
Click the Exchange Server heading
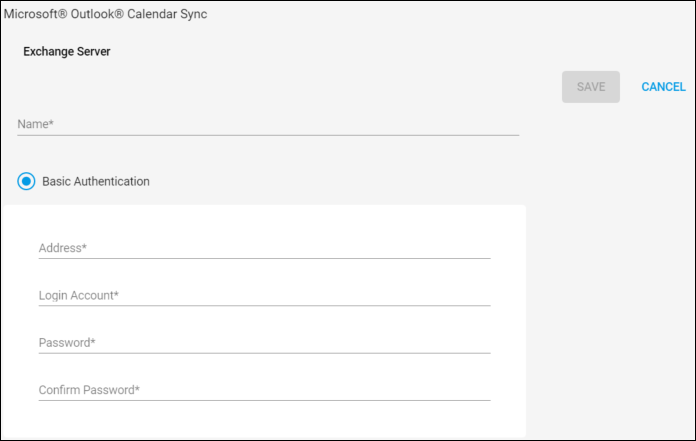click(x=67, y=51)
